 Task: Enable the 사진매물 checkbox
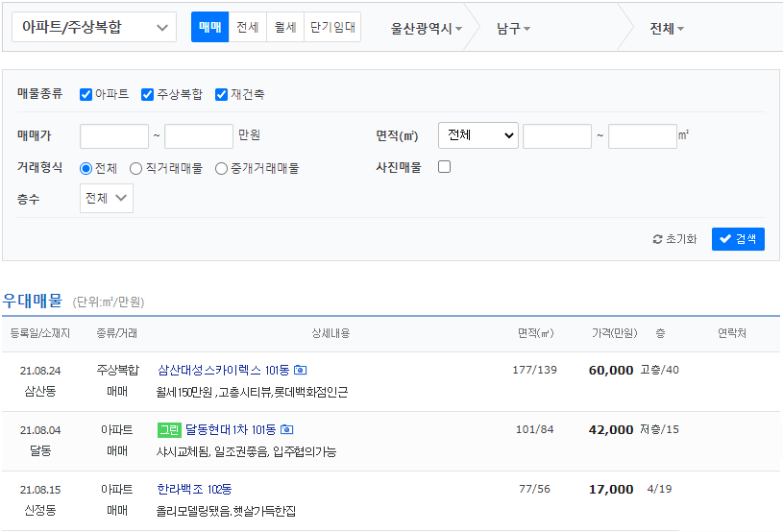(x=444, y=167)
